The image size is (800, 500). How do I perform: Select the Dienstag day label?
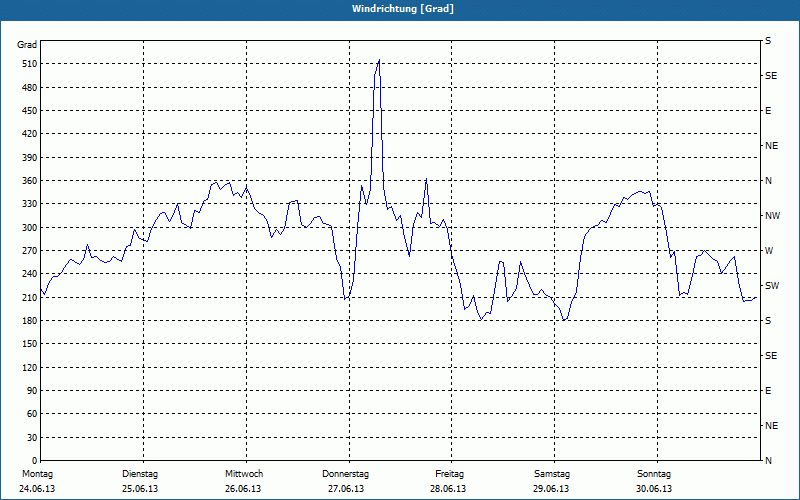[140, 474]
